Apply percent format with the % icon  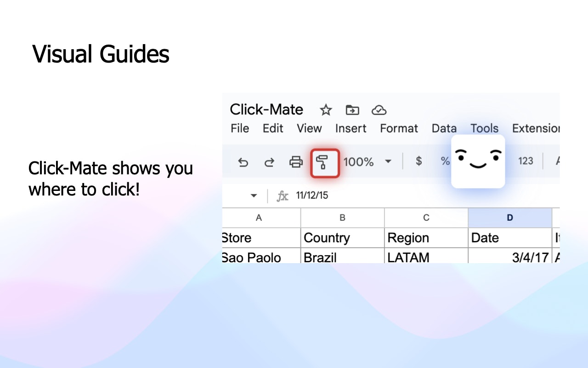click(444, 161)
